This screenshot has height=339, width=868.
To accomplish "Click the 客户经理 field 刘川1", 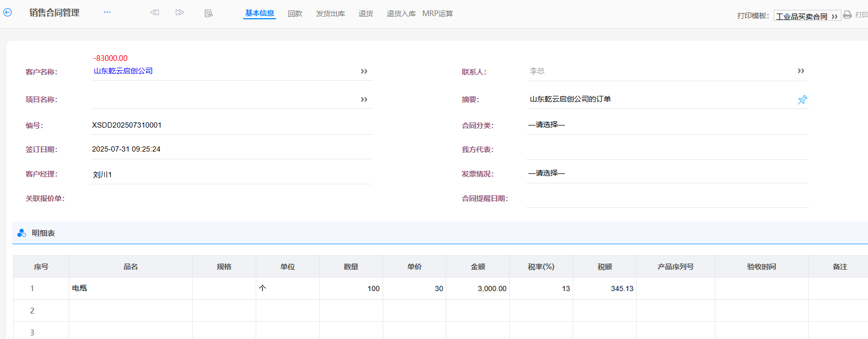I will click(232, 174).
